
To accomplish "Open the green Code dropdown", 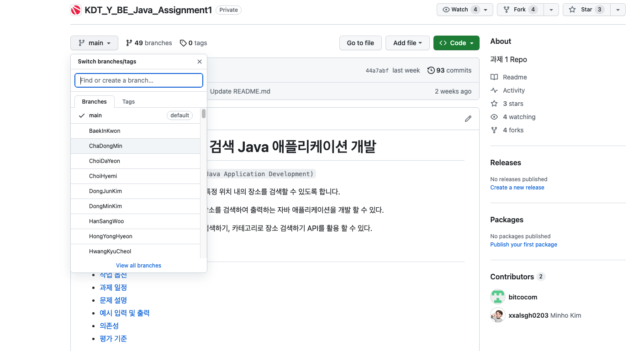I will [x=456, y=43].
